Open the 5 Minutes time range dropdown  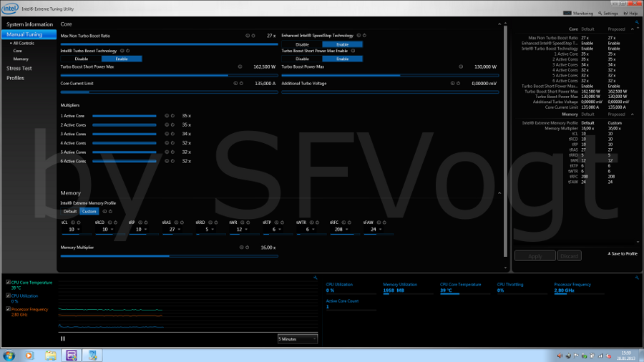[297, 338]
